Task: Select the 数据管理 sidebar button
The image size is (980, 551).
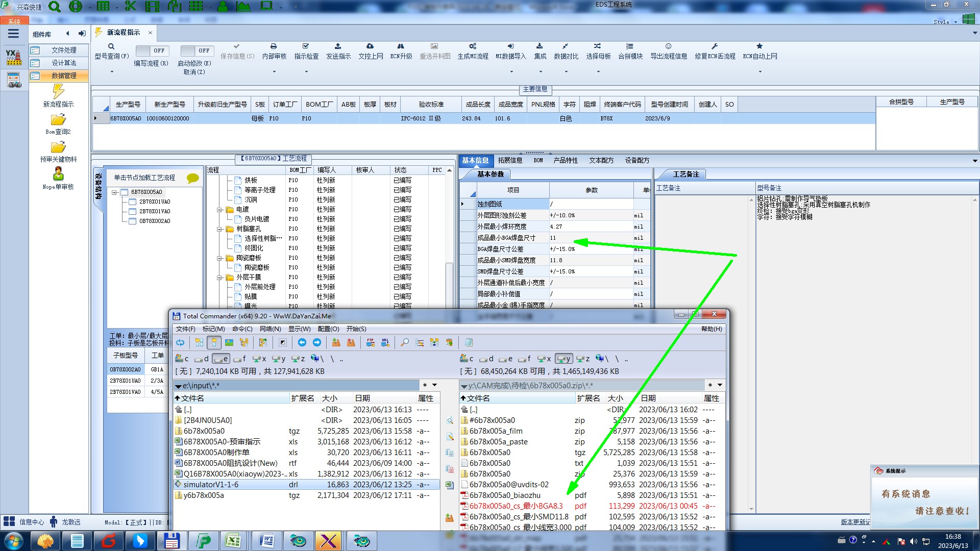Action: click(58, 76)
